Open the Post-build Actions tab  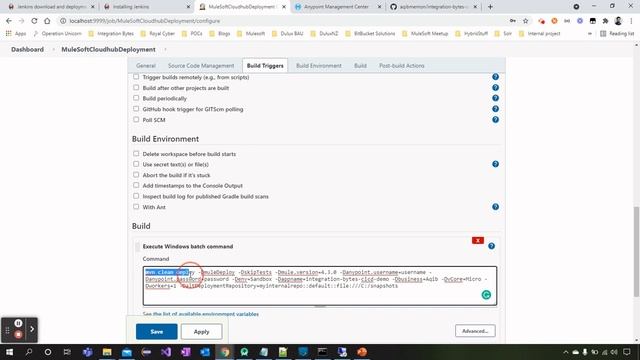pyautogui.click(x=402, y=66)
